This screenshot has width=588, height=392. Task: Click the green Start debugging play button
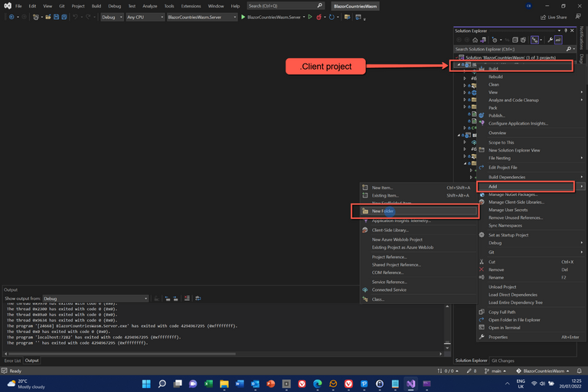243,17
